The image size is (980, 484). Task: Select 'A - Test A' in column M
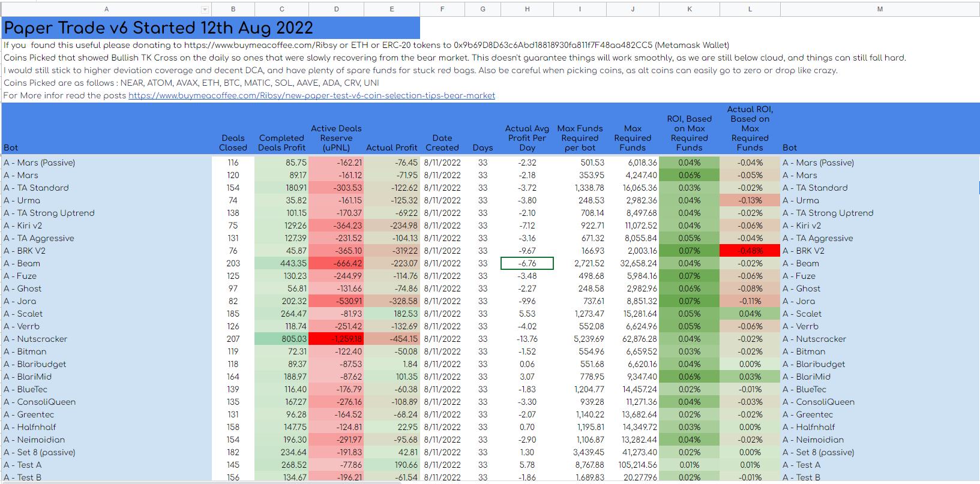880,465
